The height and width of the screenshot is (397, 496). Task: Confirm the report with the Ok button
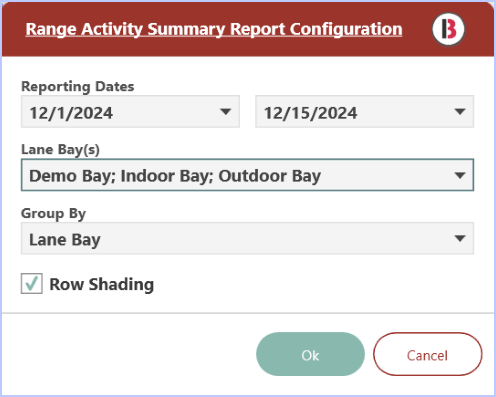click(x=310, y=354)
